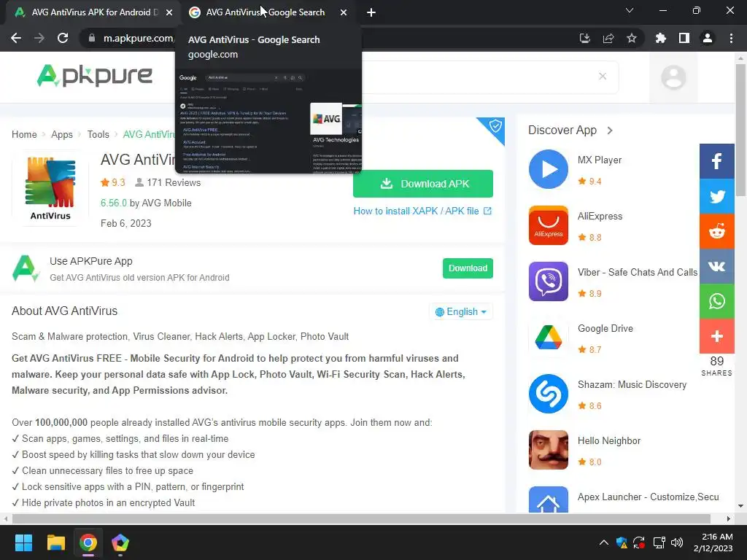Click the Chrome taskbar icon
747x560 pixels.
tap(88, 542)
